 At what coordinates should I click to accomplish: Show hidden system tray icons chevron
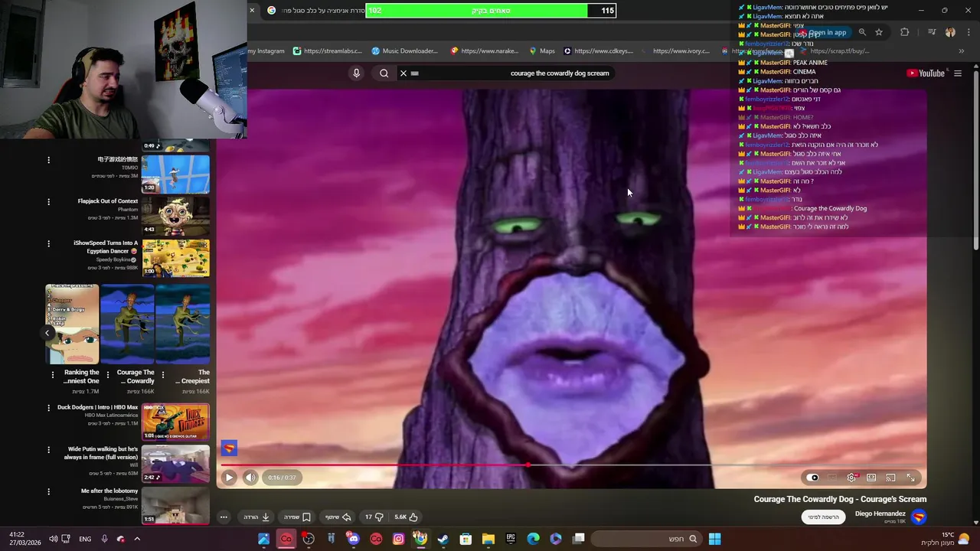click(x=137, y=539)
